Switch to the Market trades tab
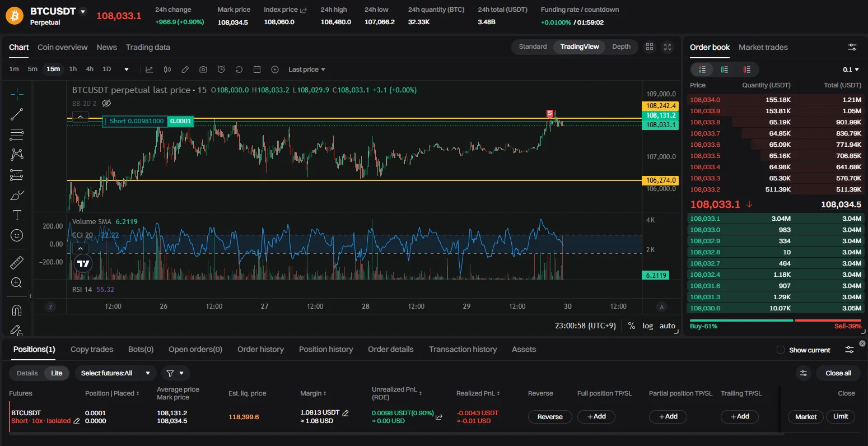Viewport: 868px width, 446px height. [x=763, y=47]
